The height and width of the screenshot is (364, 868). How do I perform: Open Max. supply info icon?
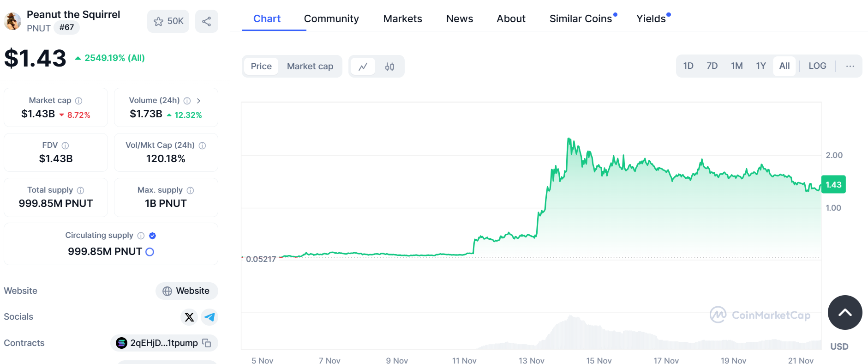click(x=190, y=190)
